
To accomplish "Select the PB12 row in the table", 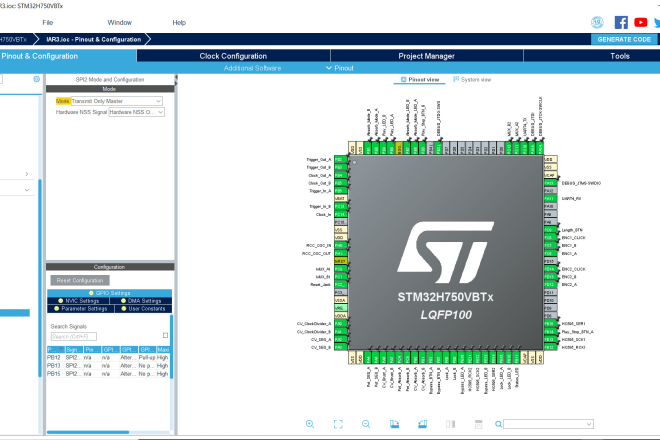I will click(x=108, y=357).
